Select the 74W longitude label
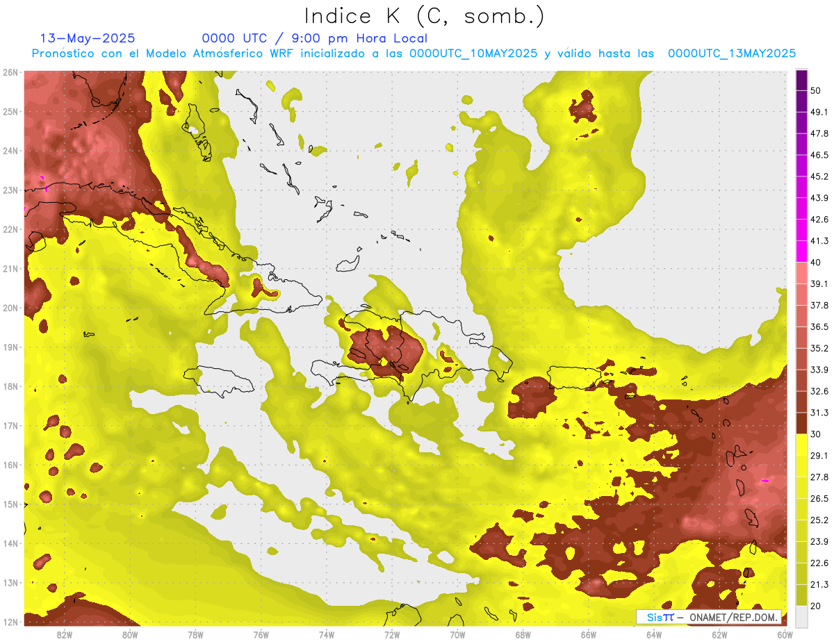834x644 pixels. point(327,635)
